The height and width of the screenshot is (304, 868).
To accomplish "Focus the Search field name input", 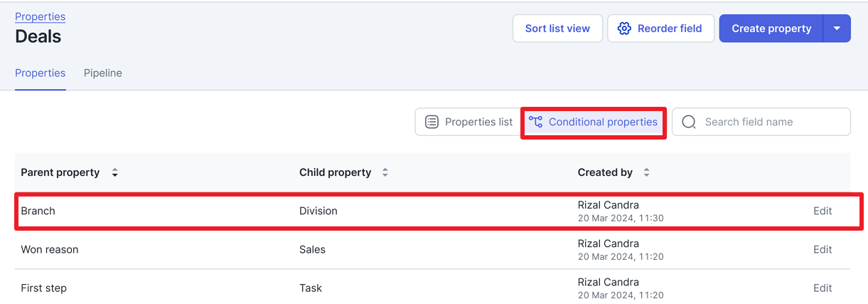I will click(761, 122).
